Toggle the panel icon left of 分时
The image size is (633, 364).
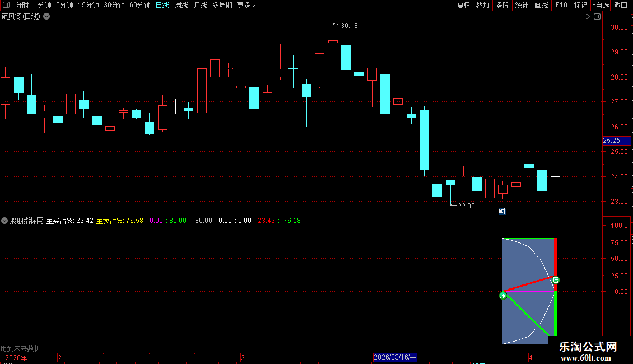pyautogui.click(x=6, y=5)
